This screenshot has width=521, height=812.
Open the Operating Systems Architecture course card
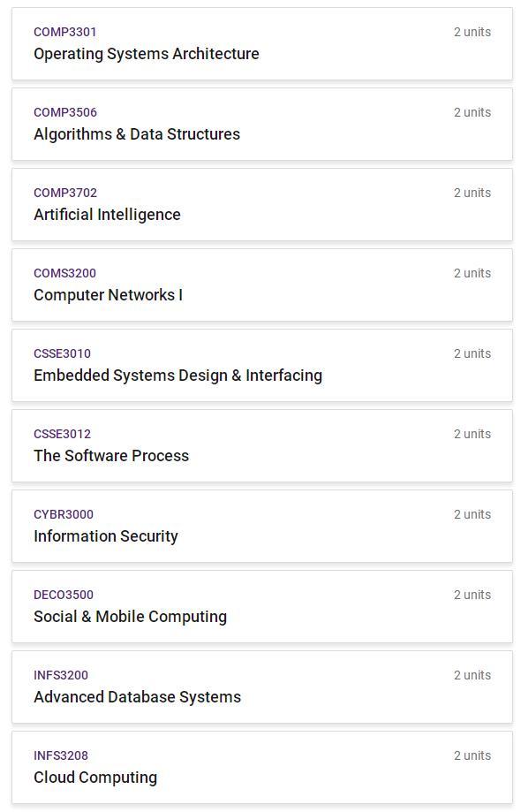pos(261,44)
